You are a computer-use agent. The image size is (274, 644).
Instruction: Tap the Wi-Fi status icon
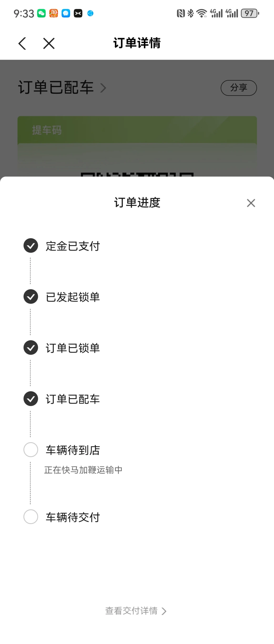[202, 13]
